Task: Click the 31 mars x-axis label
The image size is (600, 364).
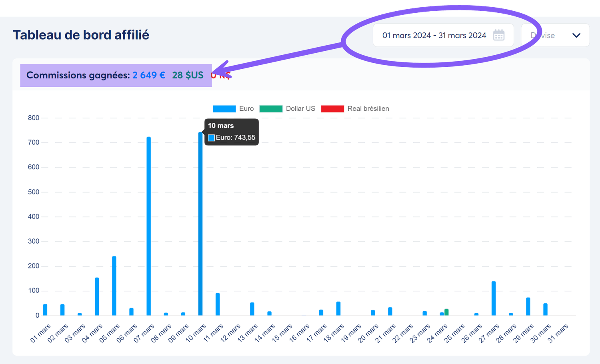Action: [x=558, y=333]
